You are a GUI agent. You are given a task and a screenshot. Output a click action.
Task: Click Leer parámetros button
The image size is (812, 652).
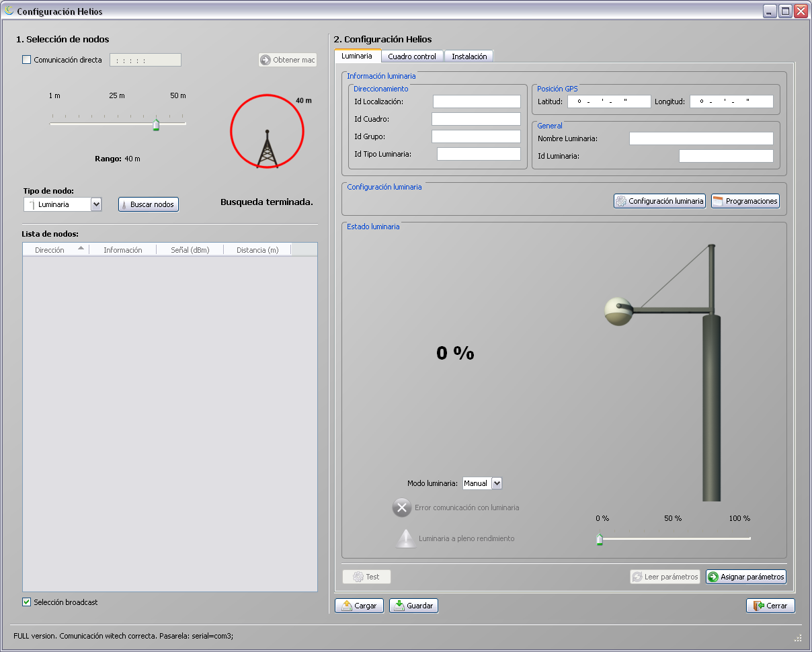pos(665,577)
